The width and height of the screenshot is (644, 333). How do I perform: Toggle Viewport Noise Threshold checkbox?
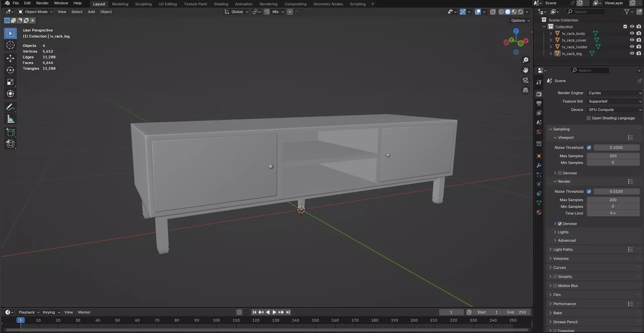tap(589, 148)
